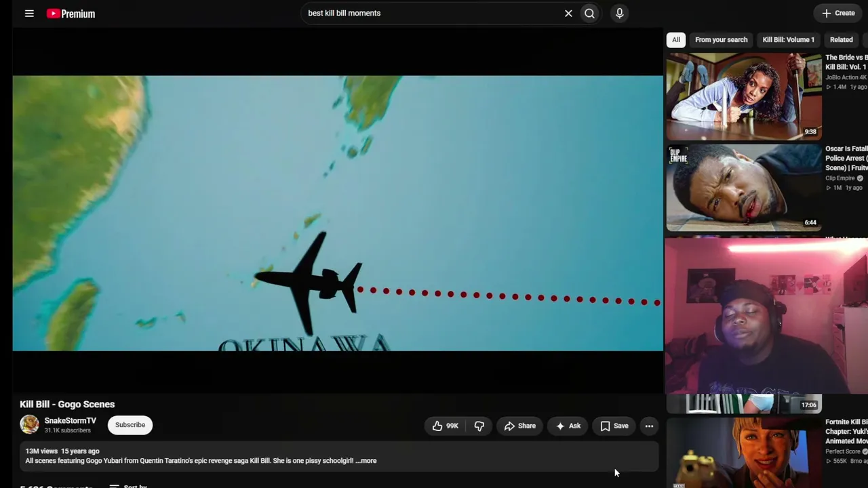Open the Fortnite Kill Bill video thumbnail
Viewport: 868px width, 488px height.
click(x=744, y=453)
